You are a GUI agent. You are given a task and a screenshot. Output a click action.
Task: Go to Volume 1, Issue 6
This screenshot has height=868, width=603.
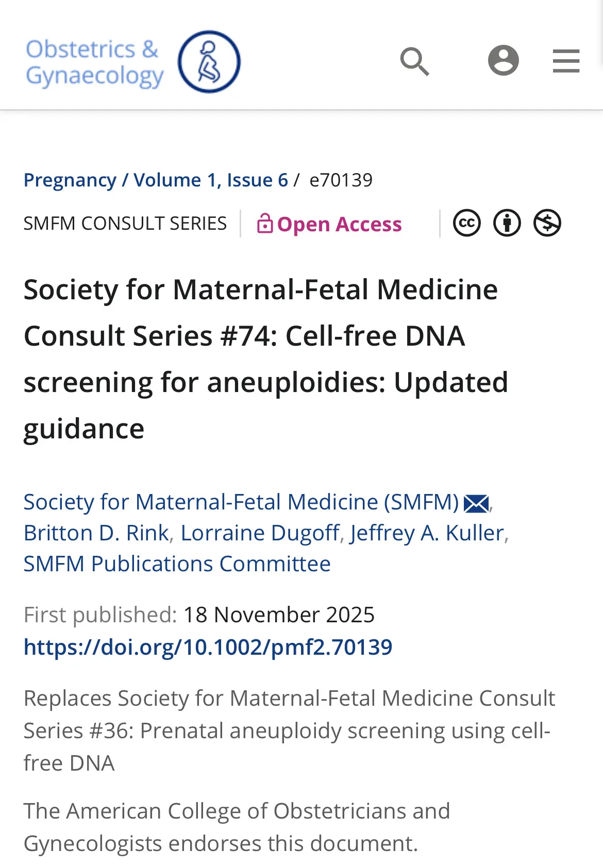211,180
